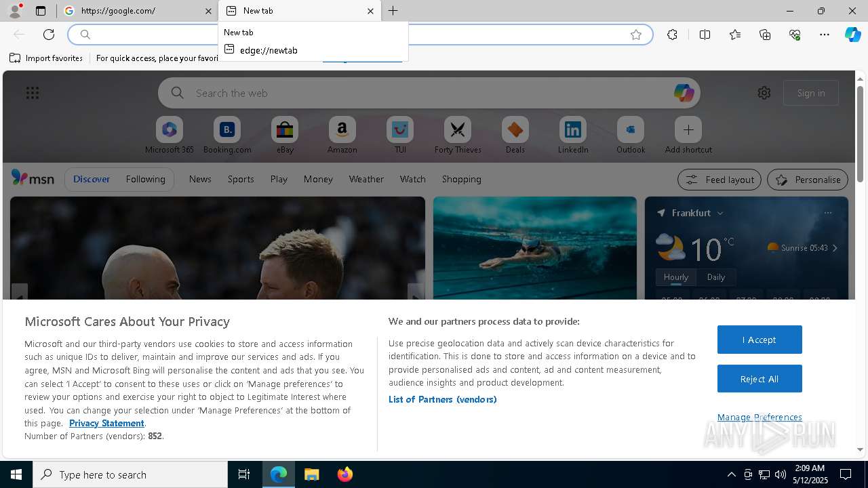868x488 pixels.
Task: Open the Play section
Action: click(x=279, y=179)
